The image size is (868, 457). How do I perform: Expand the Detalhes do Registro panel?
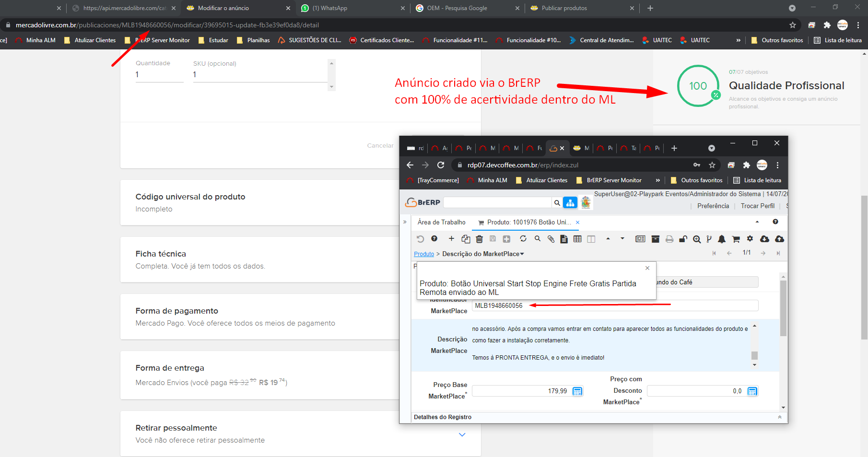click(779, 417)
